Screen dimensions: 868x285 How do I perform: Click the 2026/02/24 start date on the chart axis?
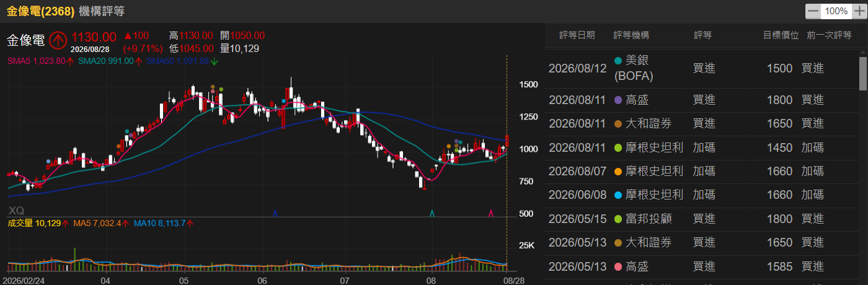tap(23, 280)
